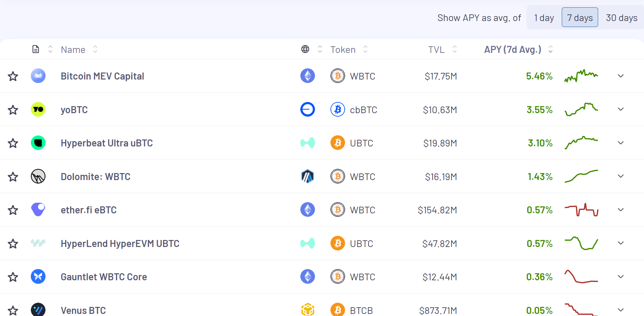Open the Venus BTC protocol logo
This screenshot has width=644, height=316.
point(38,310)
